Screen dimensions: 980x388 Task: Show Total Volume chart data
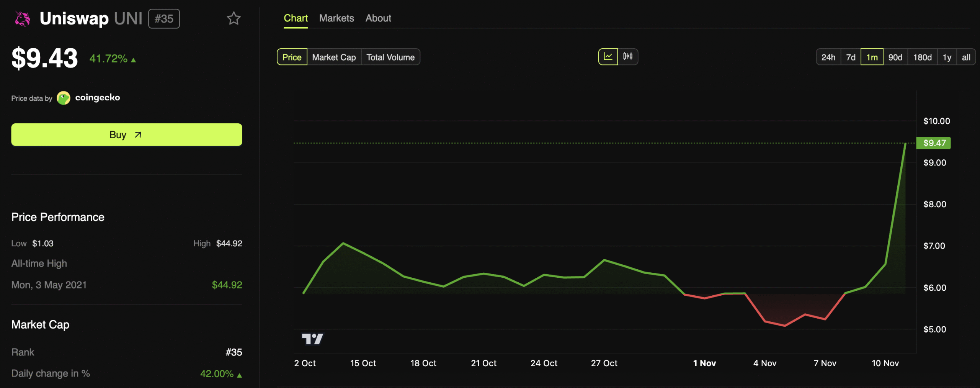click(390, 57)
